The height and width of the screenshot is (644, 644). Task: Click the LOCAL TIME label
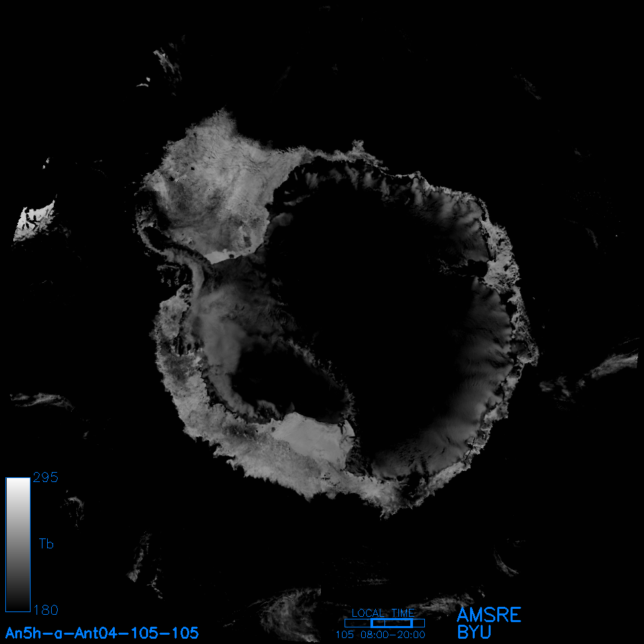383,613
